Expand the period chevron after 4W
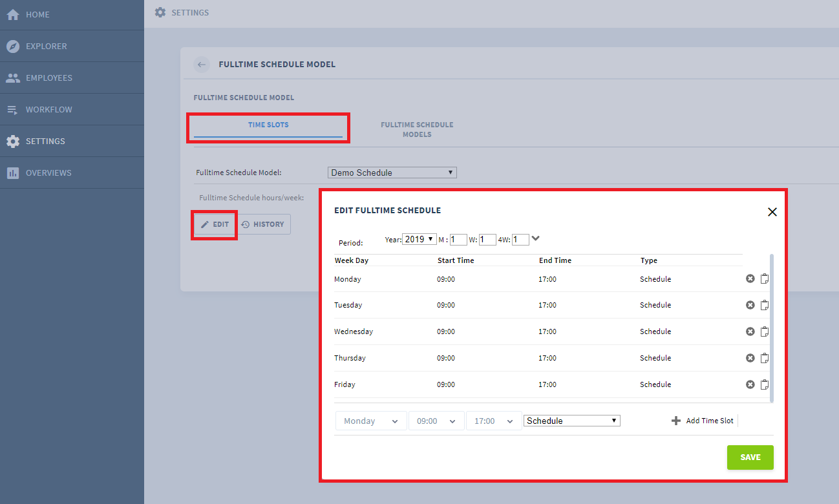839x504 pixels. click(x=536, y=238)
